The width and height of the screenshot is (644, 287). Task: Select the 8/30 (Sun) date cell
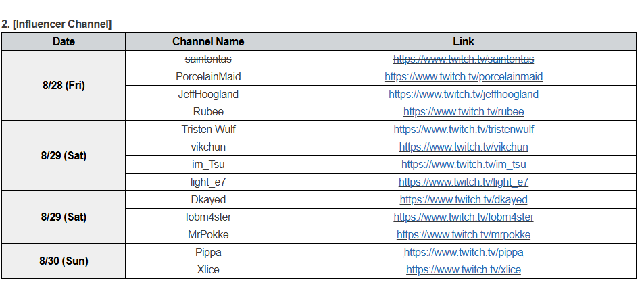[x=64, y=261]
